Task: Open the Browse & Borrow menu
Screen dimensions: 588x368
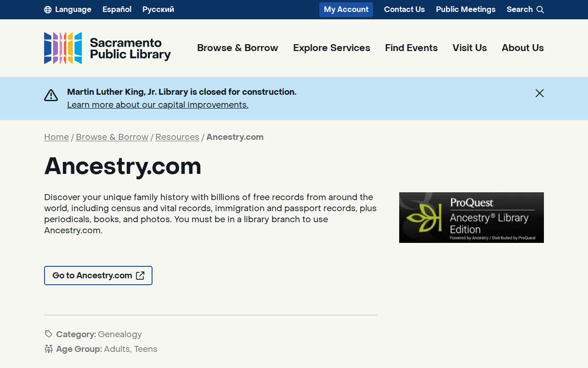Action: coord(237,48)
